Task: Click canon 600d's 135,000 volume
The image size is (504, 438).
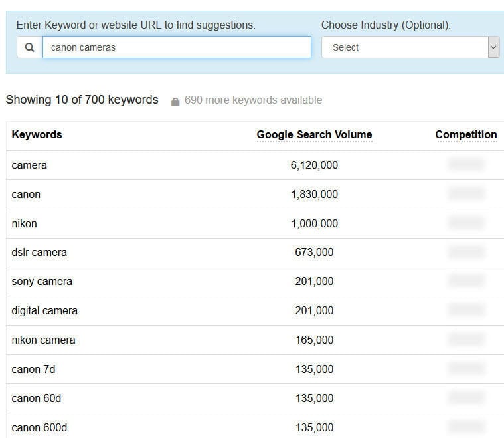Action: pos(314,428)
